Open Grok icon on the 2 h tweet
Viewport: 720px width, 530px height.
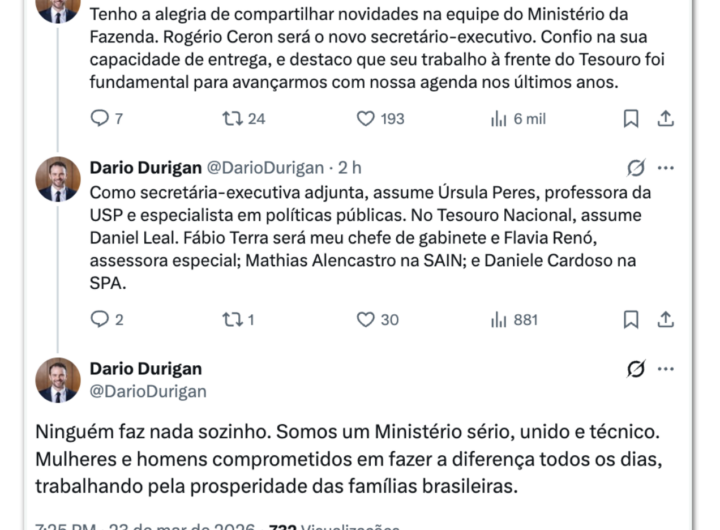(635, 168)
